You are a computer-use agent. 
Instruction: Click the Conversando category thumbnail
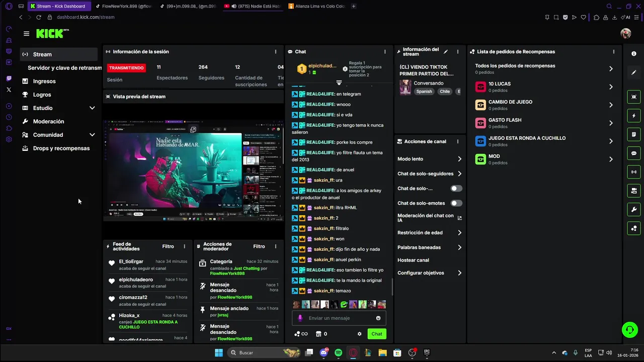(406, 87)
